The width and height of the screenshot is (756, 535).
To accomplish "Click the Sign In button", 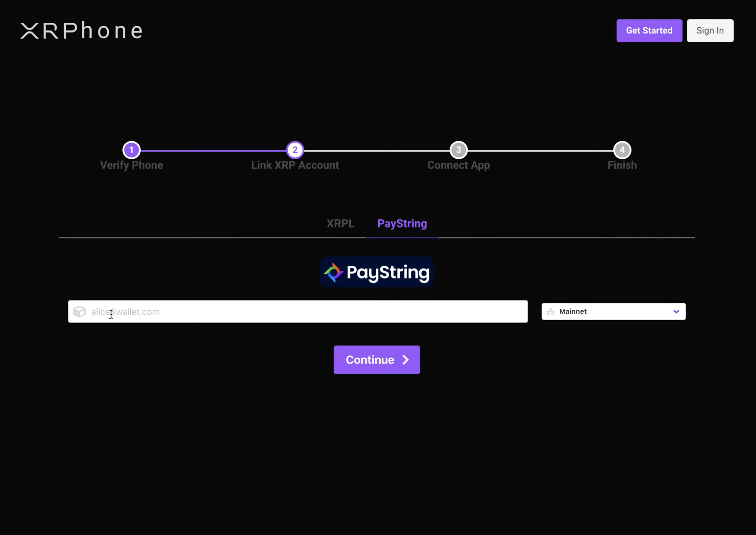I will point(710,31).
